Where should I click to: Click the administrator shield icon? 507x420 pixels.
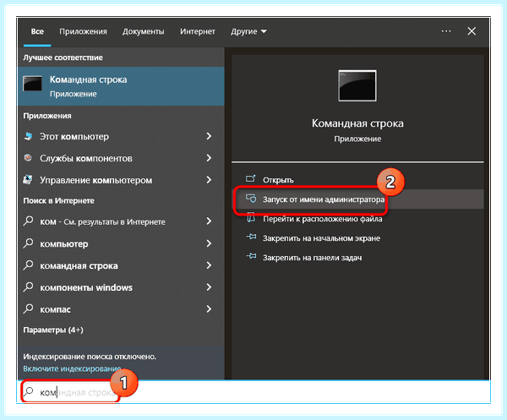[x=251, y=199]
